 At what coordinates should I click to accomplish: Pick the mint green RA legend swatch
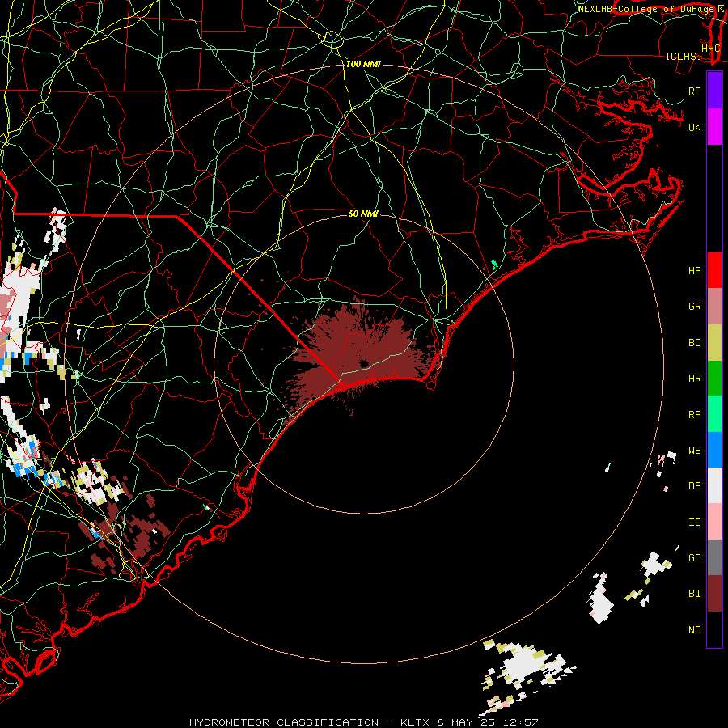pos(714,414)
